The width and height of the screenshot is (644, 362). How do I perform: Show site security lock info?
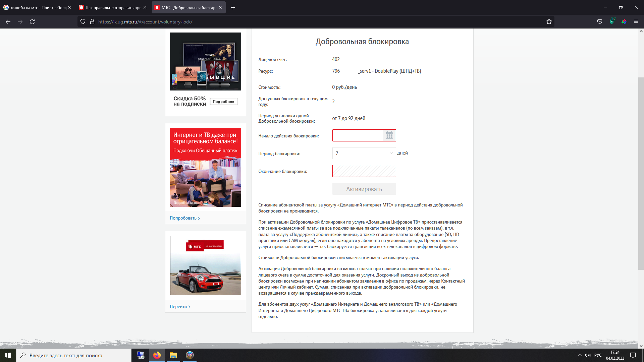92,22
